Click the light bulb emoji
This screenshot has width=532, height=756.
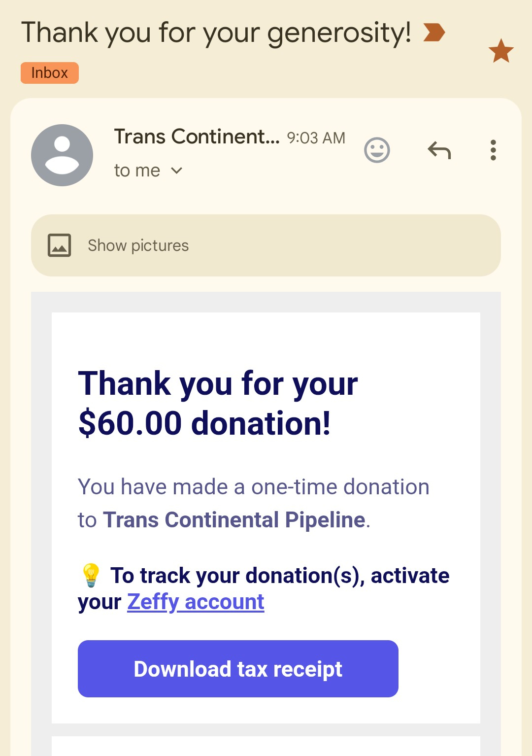(91, 575)
